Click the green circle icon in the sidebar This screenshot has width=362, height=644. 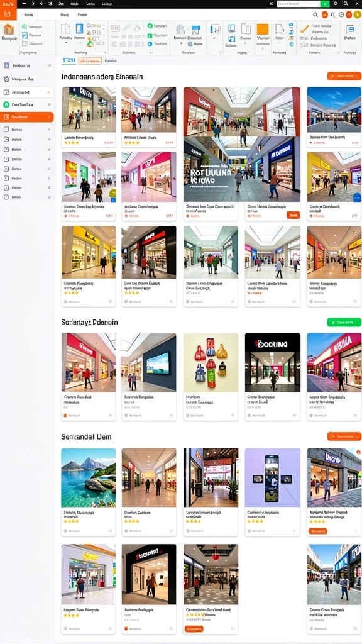pos(6,105)
